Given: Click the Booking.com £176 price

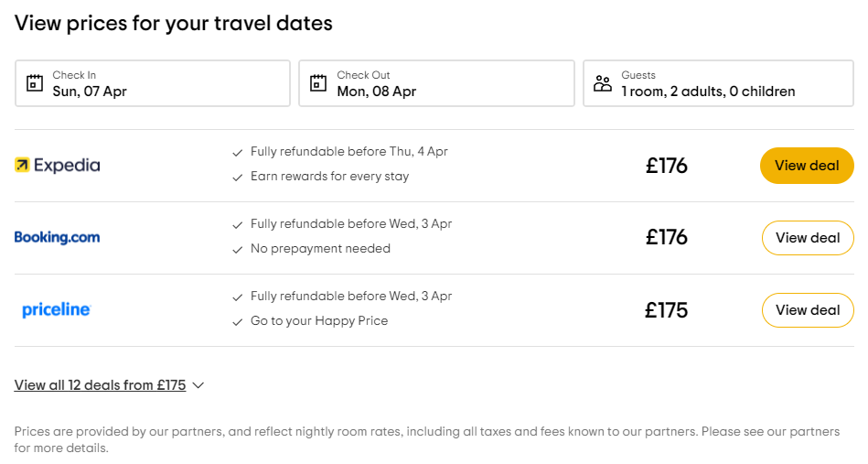Looking at the screenshot, I should click(x=666, y=238).
